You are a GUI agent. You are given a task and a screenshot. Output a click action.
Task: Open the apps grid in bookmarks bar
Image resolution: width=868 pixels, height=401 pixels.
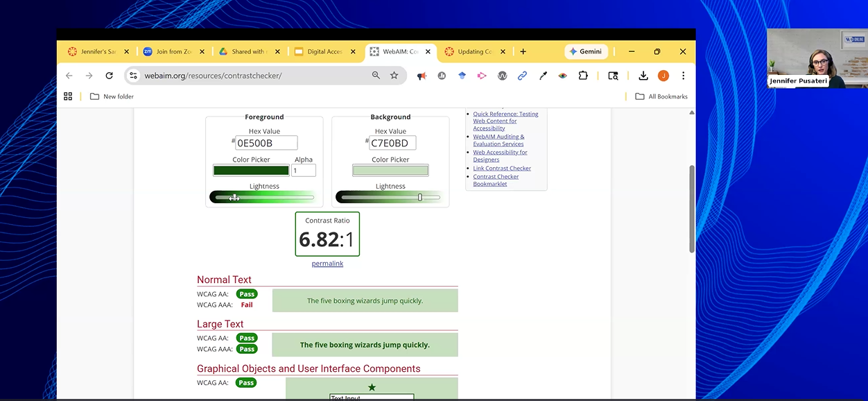68,96
